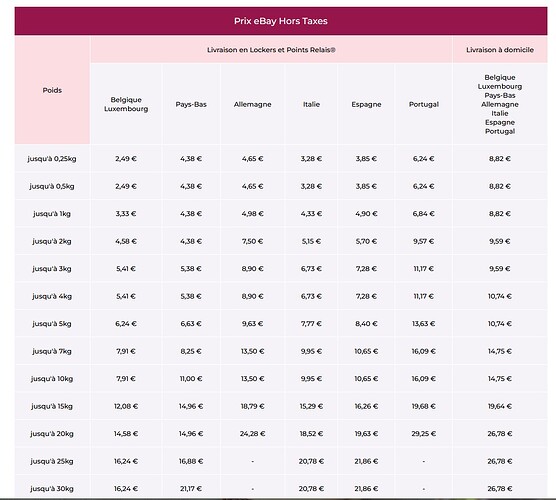Click the 'jusqu'à 25kg' row label
Image resolution: width=556 pixels, height=500 pixels.
pos(52,461)
